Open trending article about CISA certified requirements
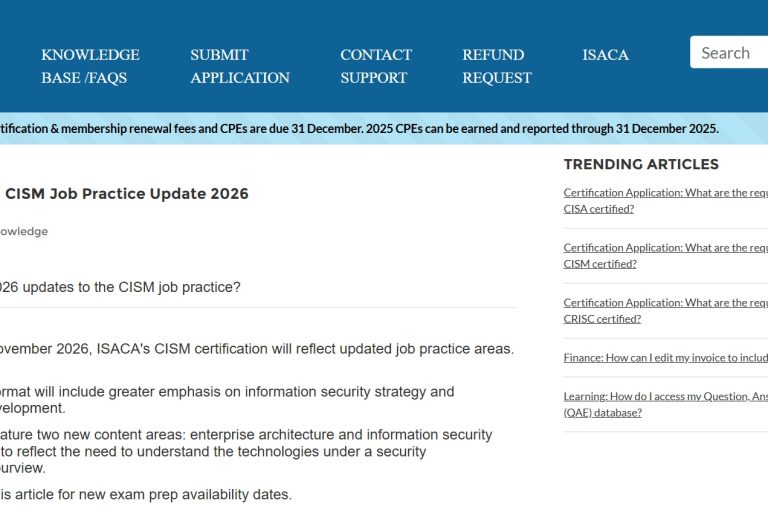The height and width of the screenshot is (512, 768). (666, 200)
